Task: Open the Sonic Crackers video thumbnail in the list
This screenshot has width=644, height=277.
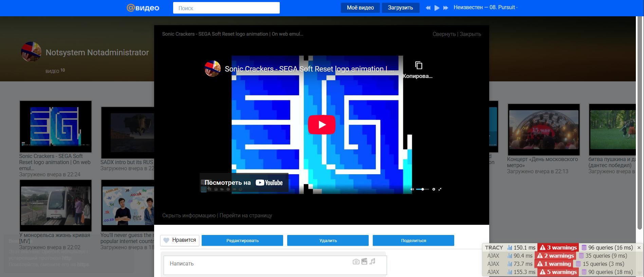Action: pyautogui.click(x=56, y=126)
